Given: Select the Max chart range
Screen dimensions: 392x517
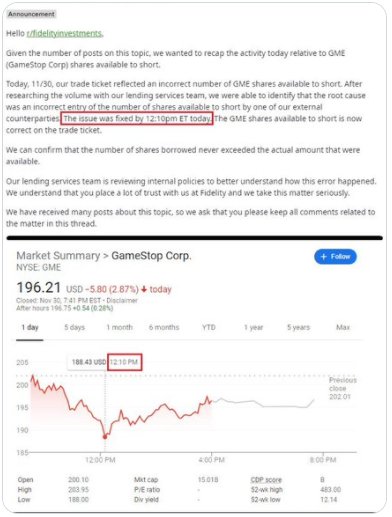Looking at the screenshot, I should [343, 327].
